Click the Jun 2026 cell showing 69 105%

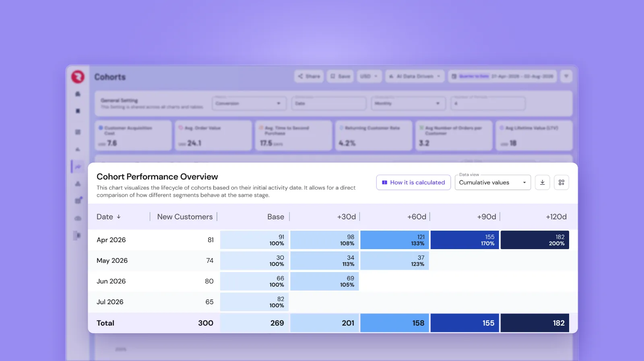coord(324,281)
